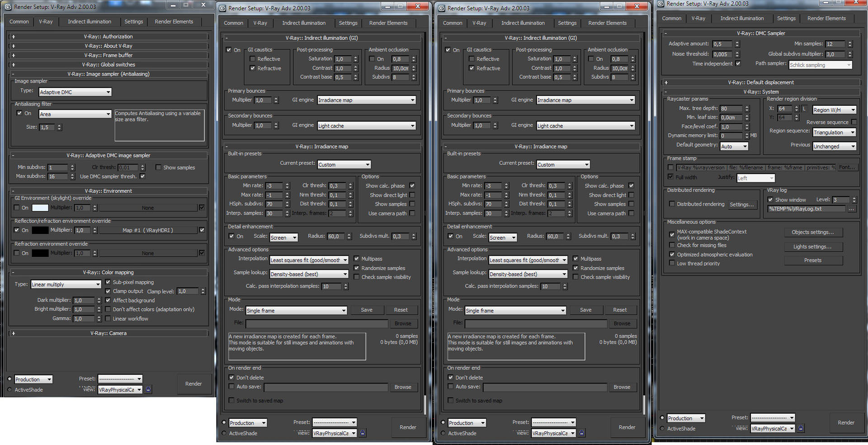
Task: Expand the V-Ray:: Camera rollout
Action: pos(108,333)
